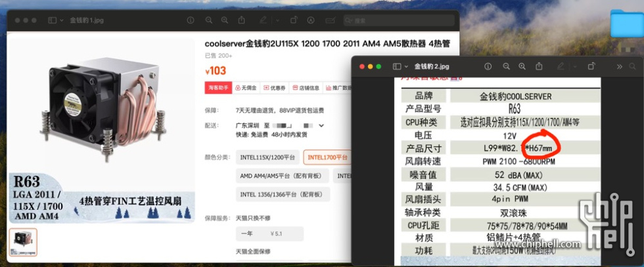Image resolution: width=644 pixels, height=267 pixels.
Task: Click the 产品尺寸 row label
Action: pos(424,148)
